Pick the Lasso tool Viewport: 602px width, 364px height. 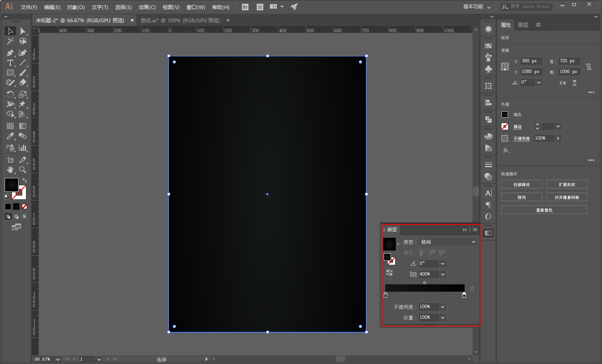[x=23, y=41]
